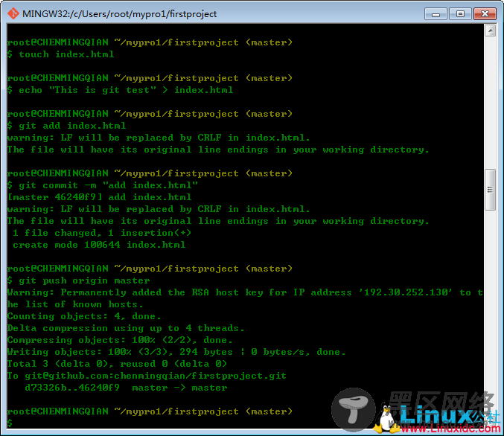Close the MINGW32 terminal window

[485, 14]
